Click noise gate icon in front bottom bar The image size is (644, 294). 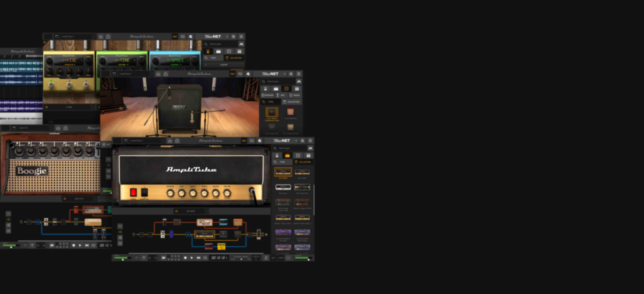[x=137, y=258]
